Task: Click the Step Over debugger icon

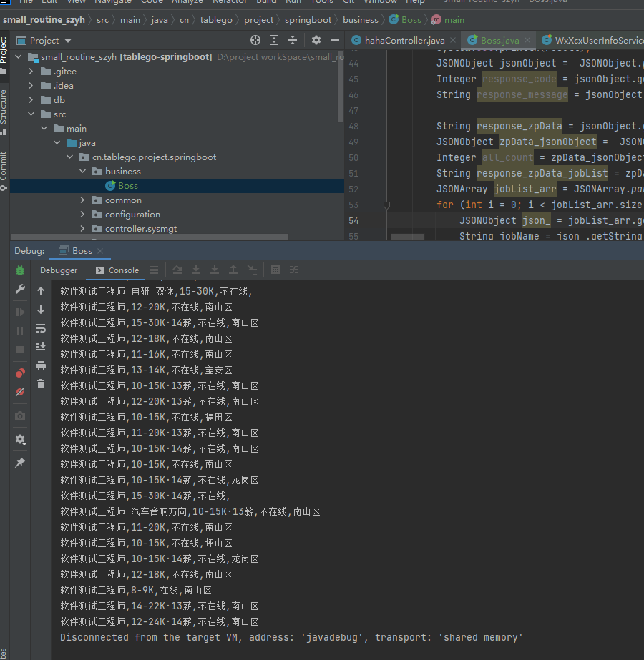Action: [177, 270]
